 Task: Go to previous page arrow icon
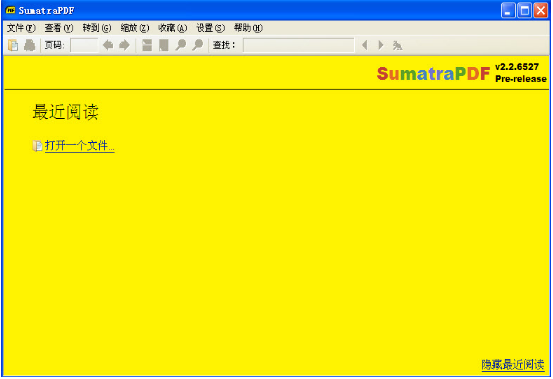click(x=108, y=45)
